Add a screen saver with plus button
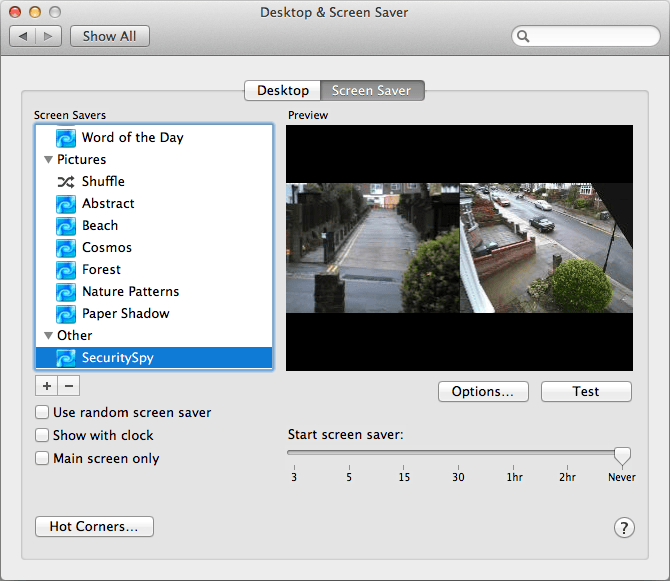Image resolution: width=670 pixels, height=581 pixels. pyautogui.click(x=47, y=386)
